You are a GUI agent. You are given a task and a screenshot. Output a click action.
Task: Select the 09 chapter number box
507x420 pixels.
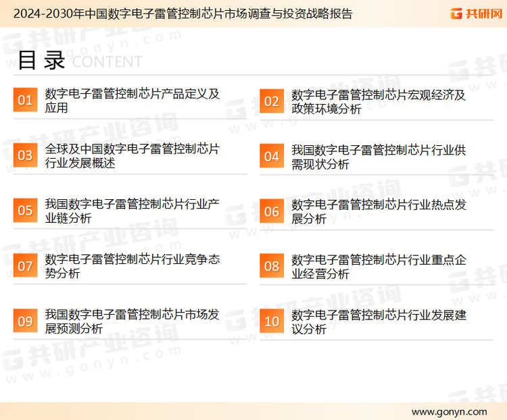[25, 321]
